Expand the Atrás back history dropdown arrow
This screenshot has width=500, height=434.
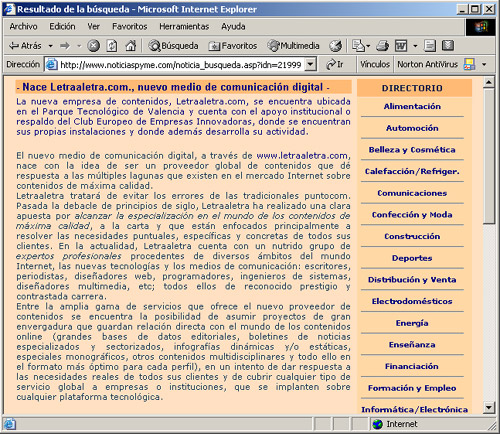click(x=51, y=46)
